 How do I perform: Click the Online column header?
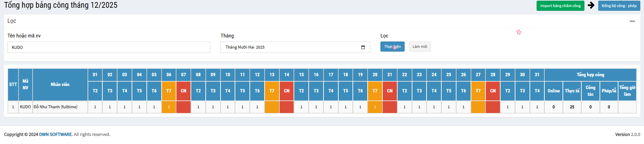pyautogui.click(x=553, y=91)
